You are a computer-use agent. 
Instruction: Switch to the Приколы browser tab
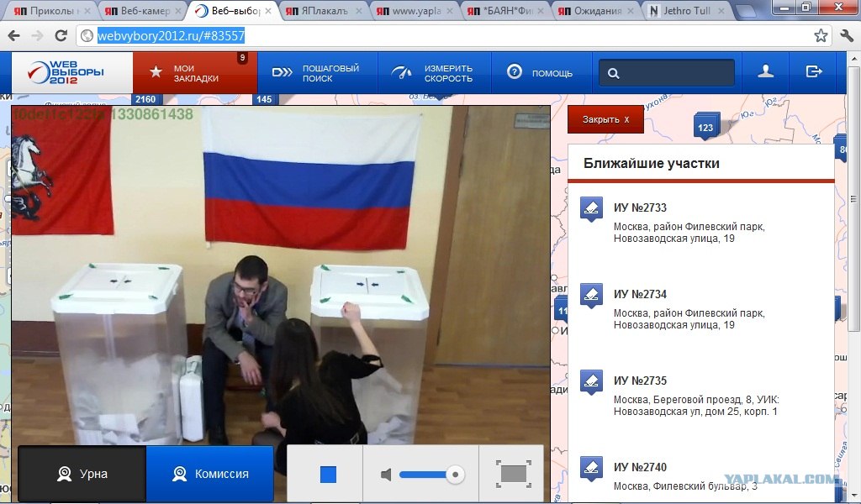[52, 10]
